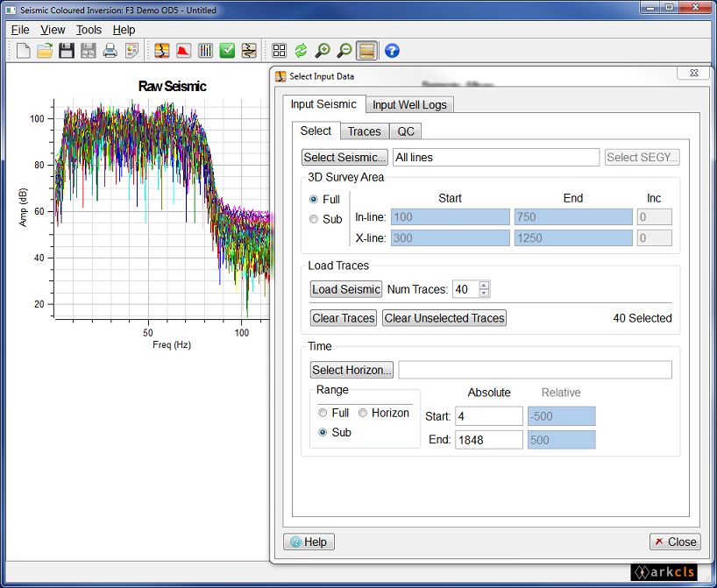Click the Num Traces value field

coord(465,289)
